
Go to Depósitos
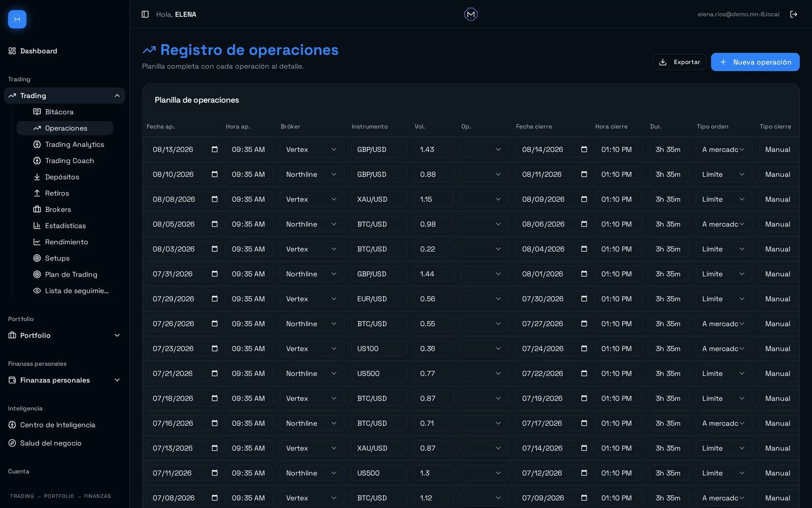point(65,177)
